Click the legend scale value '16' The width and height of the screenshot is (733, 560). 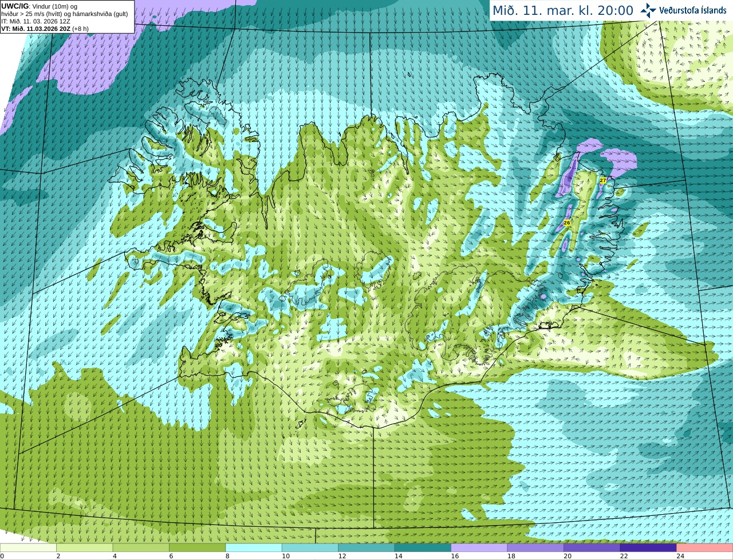pyautogui.click(x=455, y=556)
